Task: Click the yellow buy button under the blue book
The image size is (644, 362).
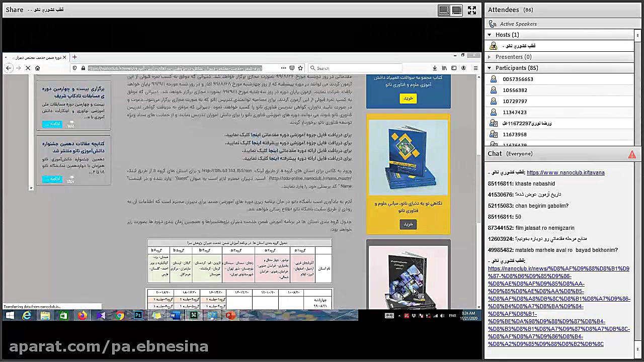Action: tap(408, 224)
